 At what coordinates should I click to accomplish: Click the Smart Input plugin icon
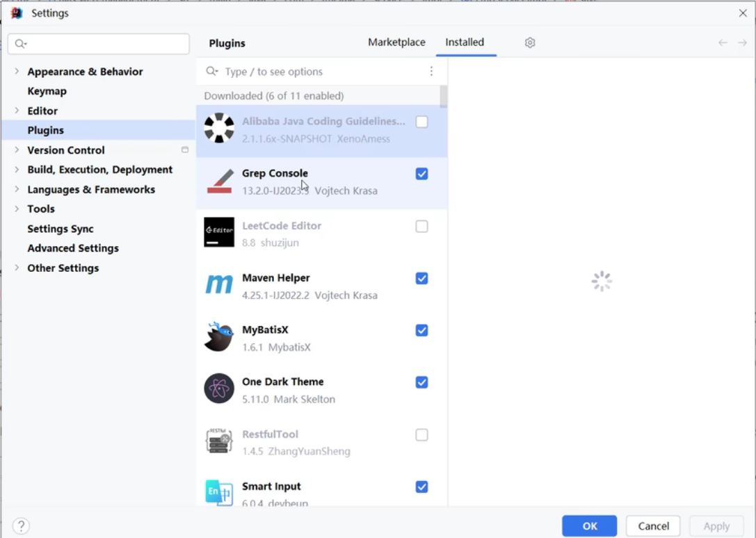pyautogui.click(x=219, y=492)
